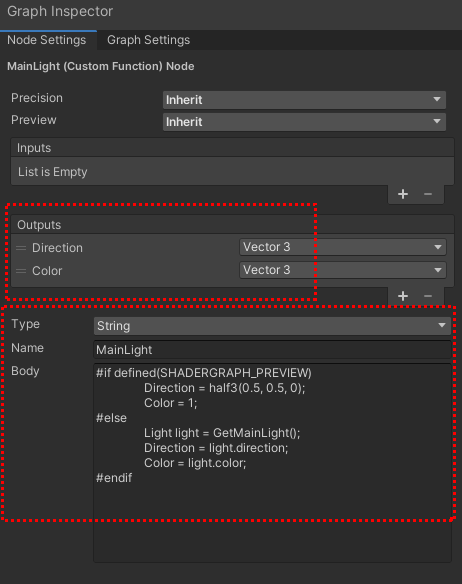Image resolution: width=462 pixels, height=584 pixels.
Task: Click the 'Direction = light.direction;' line
Action: click(216, 448)
